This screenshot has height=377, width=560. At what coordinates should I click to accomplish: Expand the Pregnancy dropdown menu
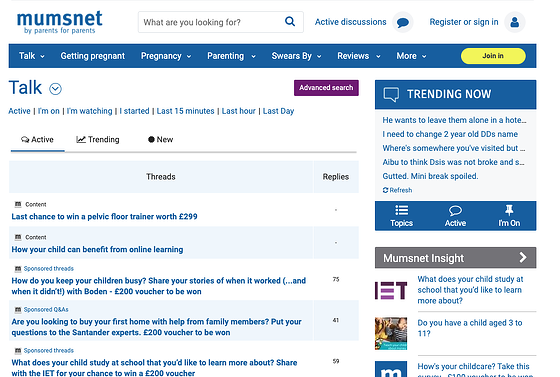click(x=166, y=56)
